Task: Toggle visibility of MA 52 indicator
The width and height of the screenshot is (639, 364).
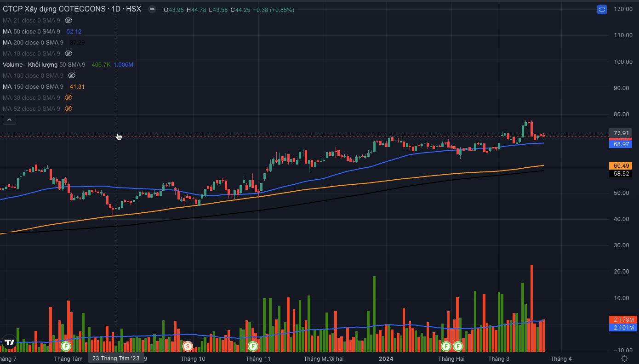Action: pyautogui.click(x=68, y=108)
